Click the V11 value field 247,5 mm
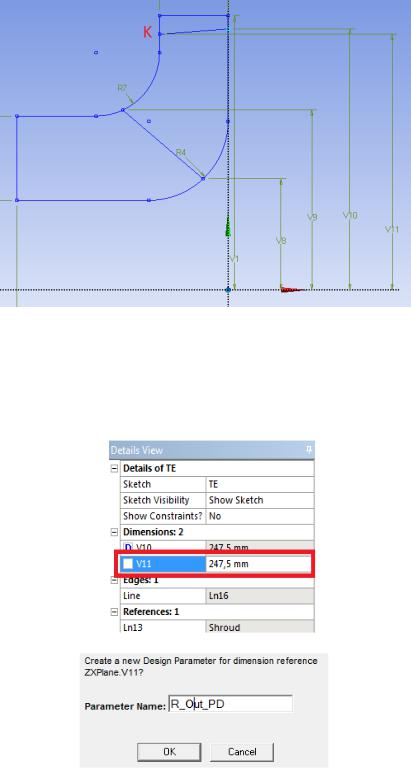The width and height of the screenshot is (411, 768). point(260,564)
